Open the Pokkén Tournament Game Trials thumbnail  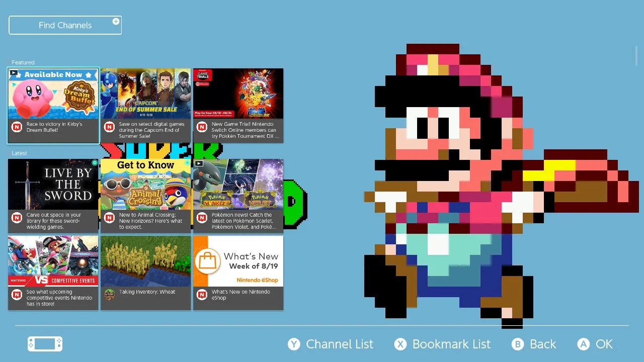pos(238,94)
